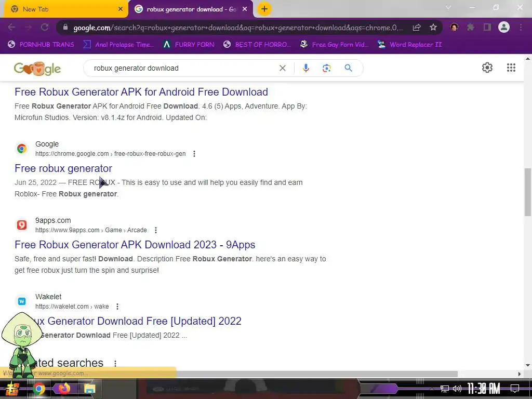
Task: Click the green Peridot desktop character
Action: pos(21,345)
